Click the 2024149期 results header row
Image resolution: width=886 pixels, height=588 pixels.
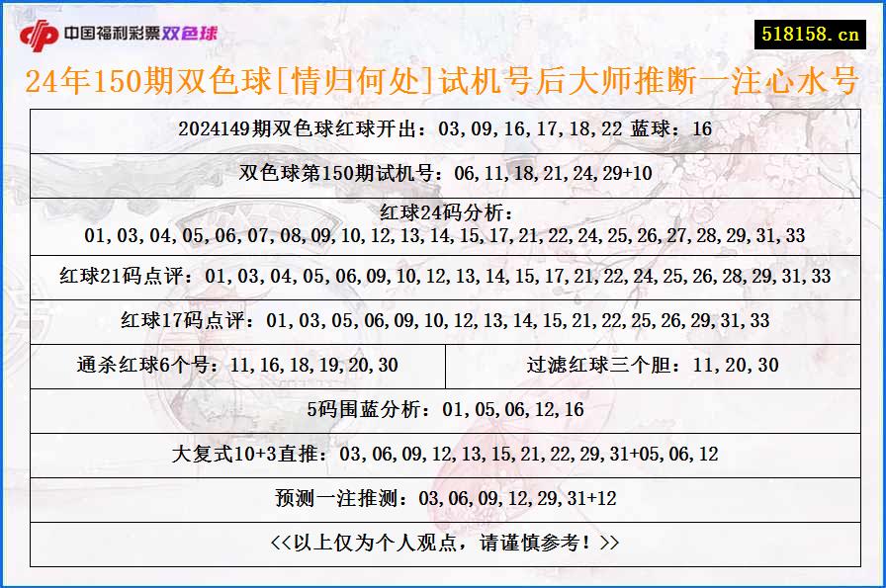pyautogui.click(x=443, y=127)
